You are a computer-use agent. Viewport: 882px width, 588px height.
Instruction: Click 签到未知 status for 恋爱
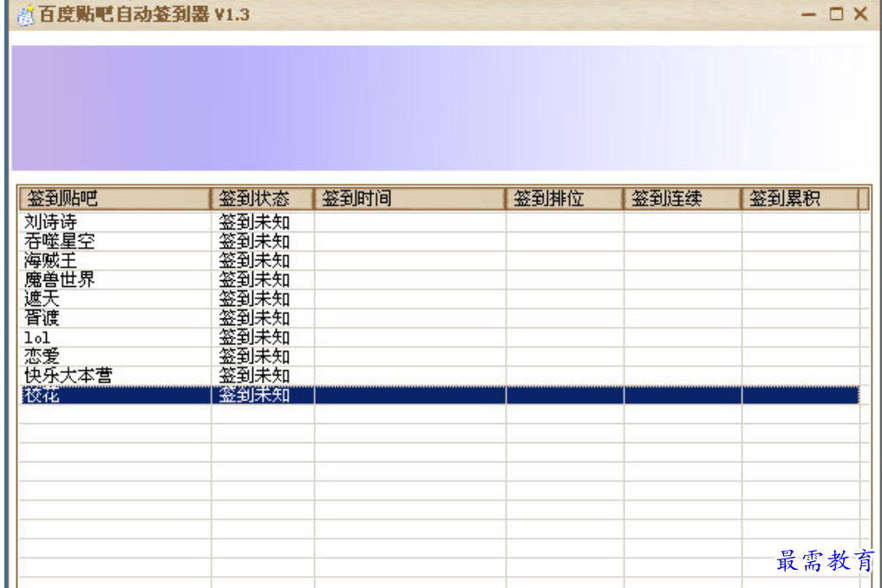254,356
